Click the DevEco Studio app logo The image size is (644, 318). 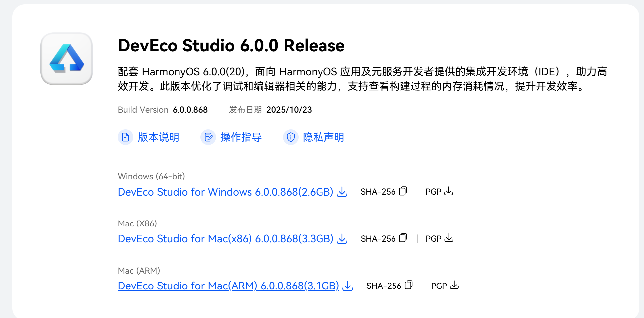click(x=67, y=59)
